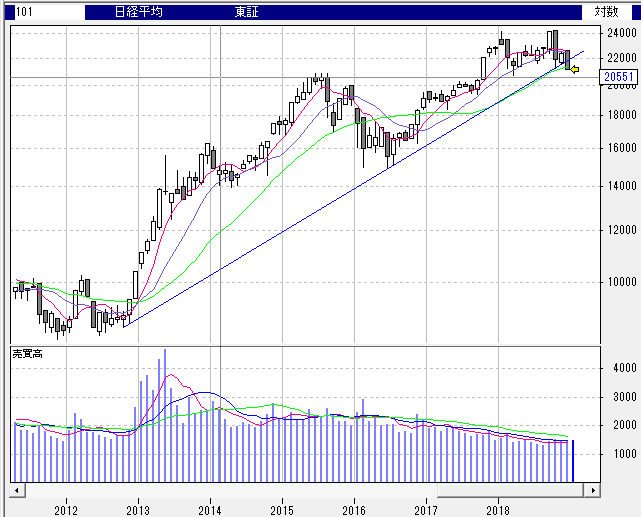Click the 2012 year label on time axis
Screen dimensions: 641x517
click(x=66, y=510)
